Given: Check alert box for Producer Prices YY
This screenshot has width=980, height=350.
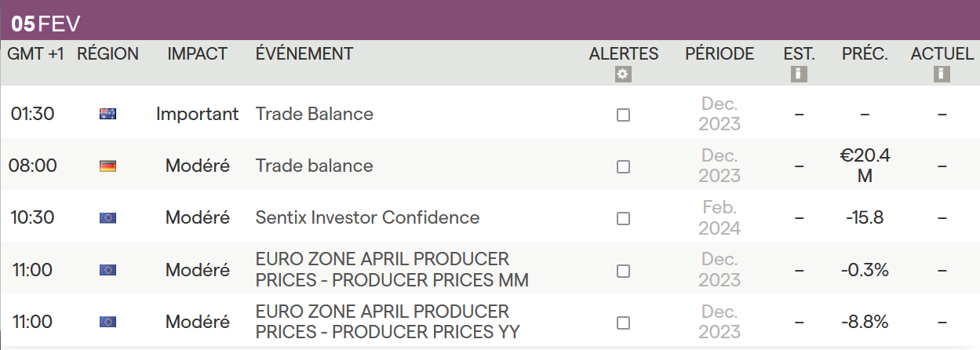Looking at the screenshot, I should click(x=623, y=323).
